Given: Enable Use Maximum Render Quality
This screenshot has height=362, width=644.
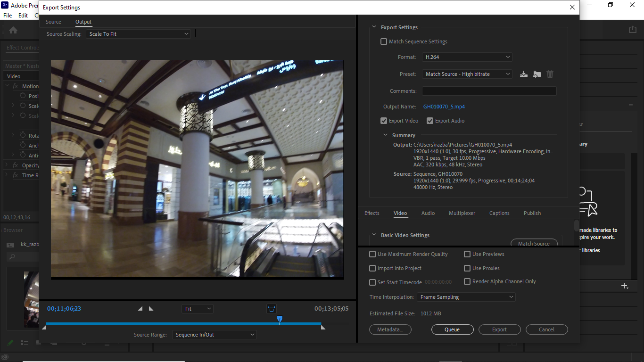Looking at the screenshot, I should pyautogui.click(x=372, y=254).
